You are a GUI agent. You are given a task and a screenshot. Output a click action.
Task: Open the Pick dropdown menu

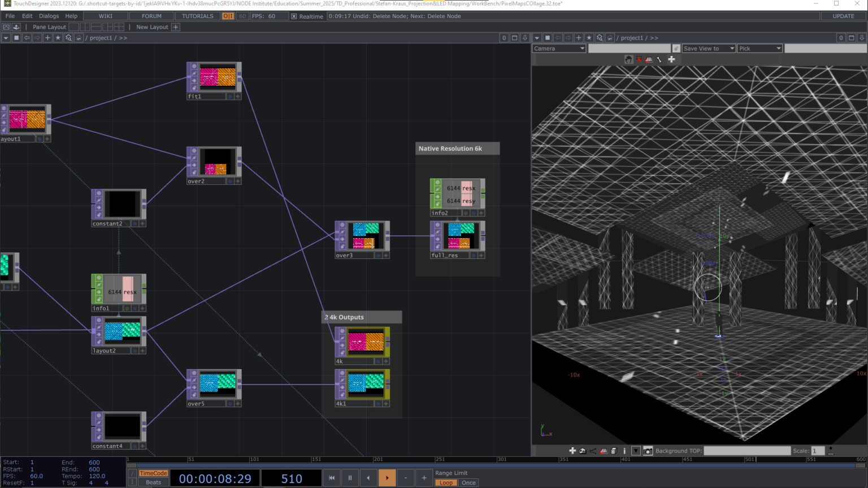[759, 48]
